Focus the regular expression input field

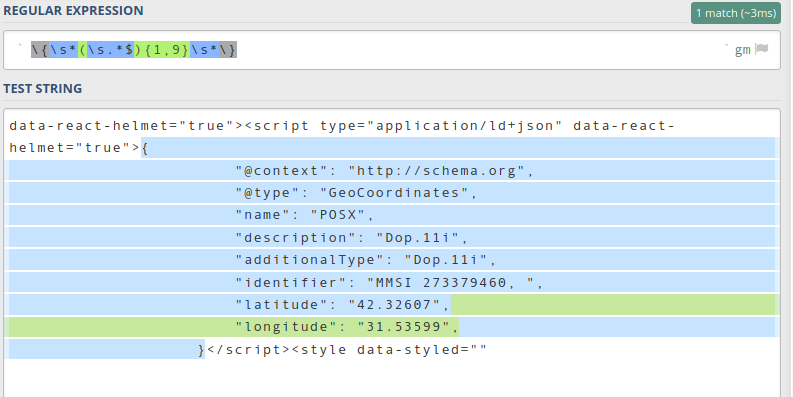pos(392,50)
